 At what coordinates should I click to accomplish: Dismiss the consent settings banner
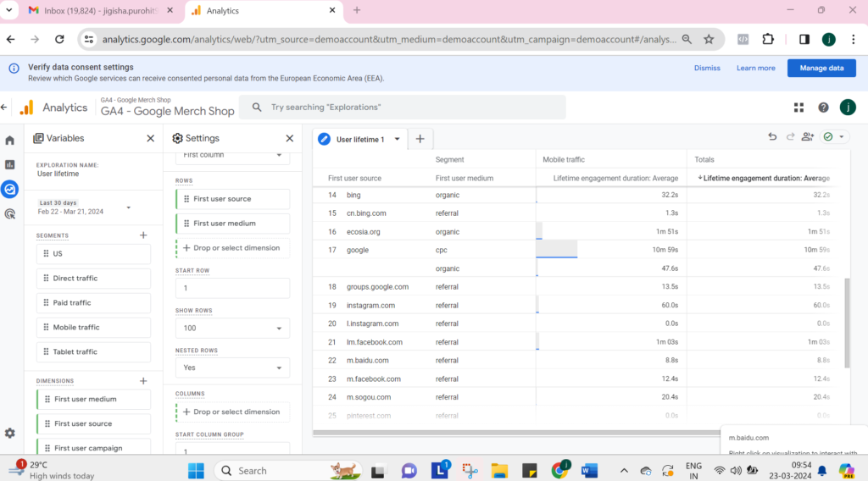(707, 68)
